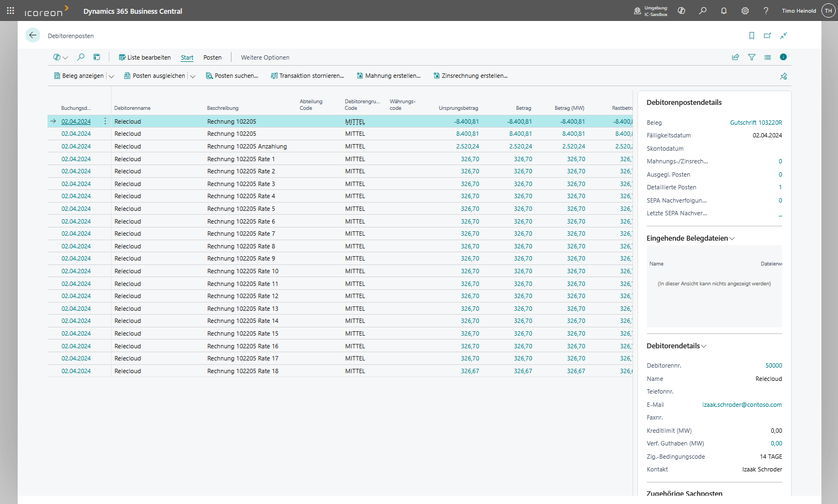The height and width of the screenshot is (504, 838).
Task: Open the Gutschrift 103220R link
Action: pyautogui.click(x=756, y=123)
